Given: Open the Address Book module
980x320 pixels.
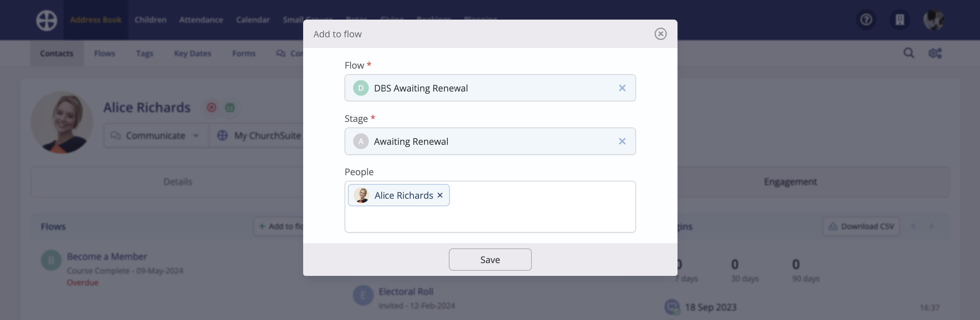Looking at the screenshot, I should [x=95, y=20].
